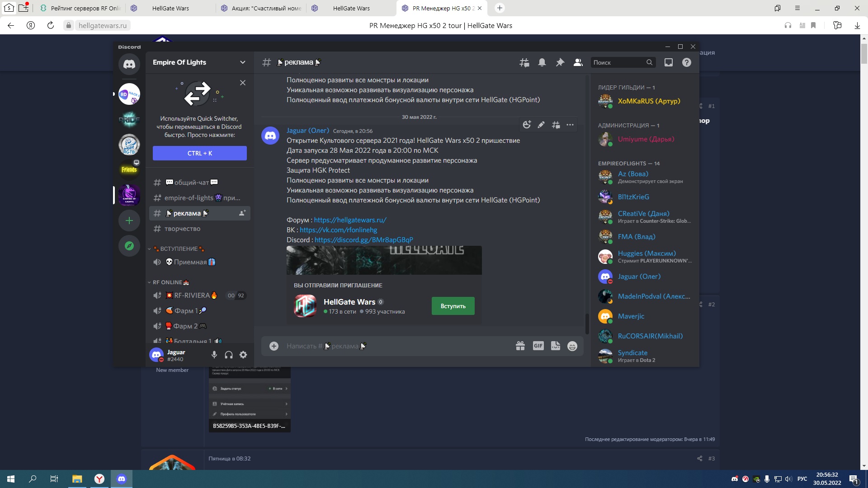Screen dimensions: 868x488
Task: Click the CTRL + K button
Action: pos(200,153)
